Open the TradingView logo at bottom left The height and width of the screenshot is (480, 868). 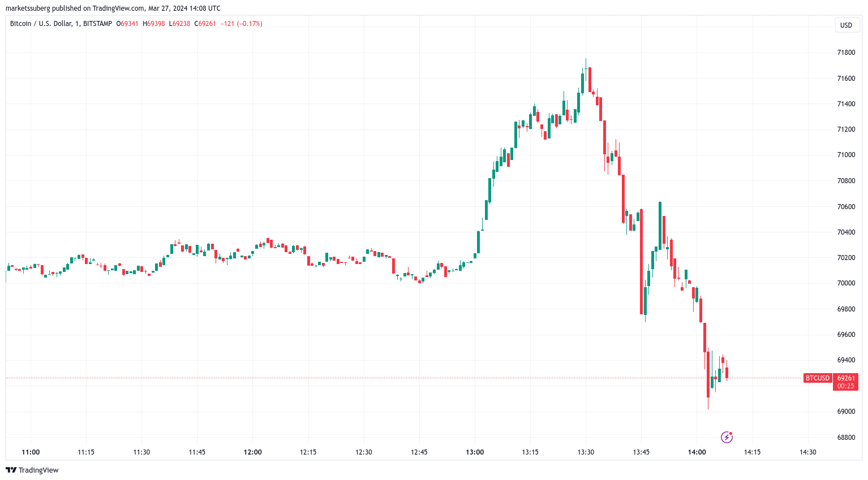(32, 470)
